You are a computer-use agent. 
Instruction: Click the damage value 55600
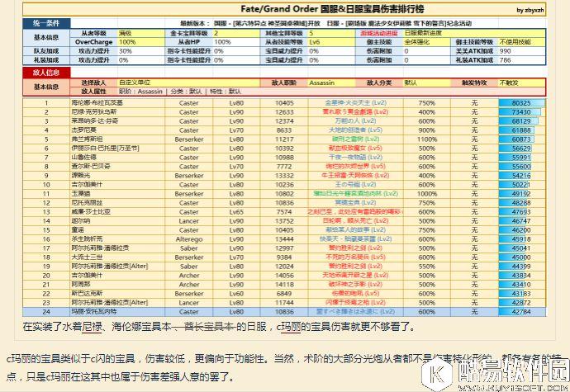pyautogui.click(x=521, y=167)
